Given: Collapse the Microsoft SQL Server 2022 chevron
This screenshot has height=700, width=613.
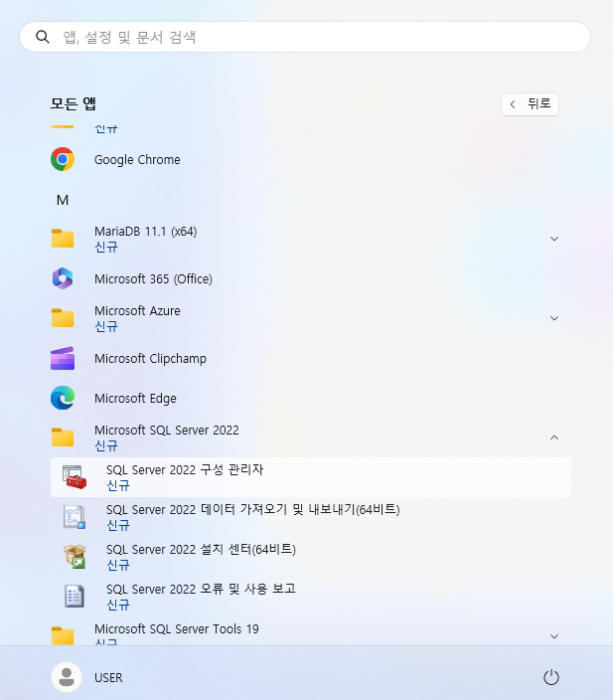Looking at the screenshot, I should tap(554, 437).
